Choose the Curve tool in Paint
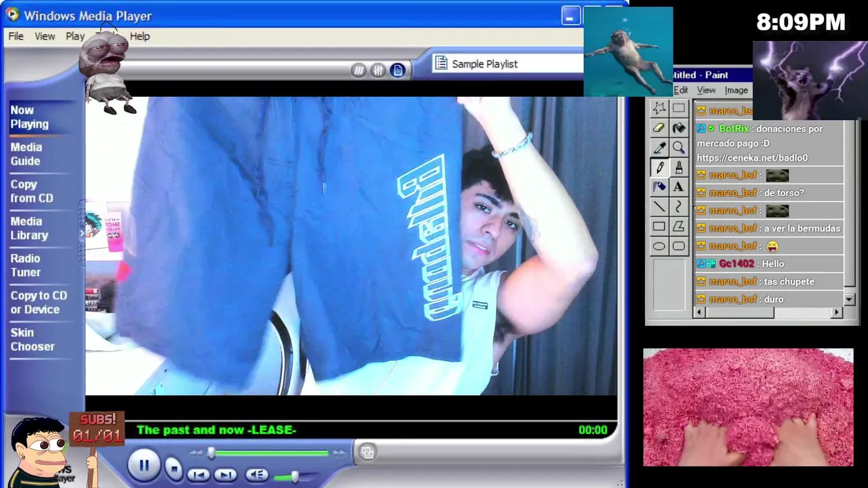 click(x=679, y=207)
